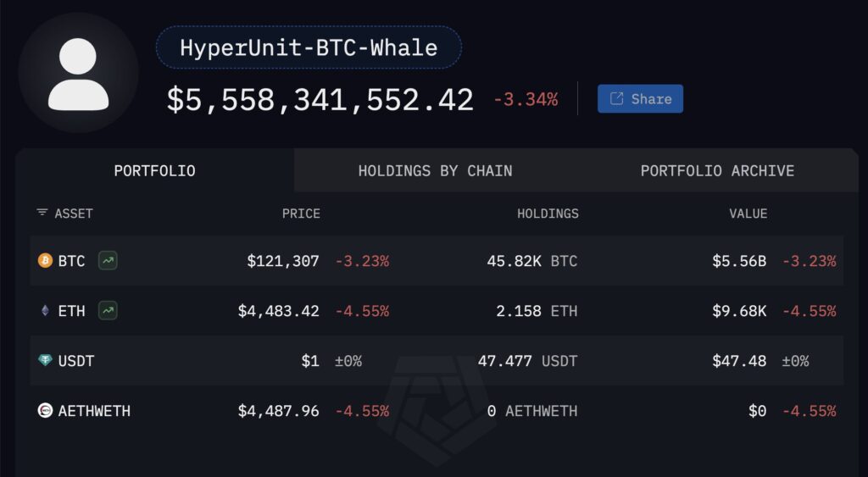The width and height of the screenshot is (868, 477).
Task: Open Holdings By Chain tab
Action: click(435, 170)
